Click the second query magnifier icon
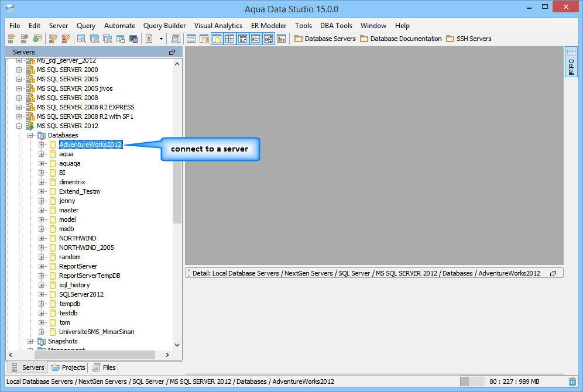Screen dimensions: 583x392 click(95, 38)
